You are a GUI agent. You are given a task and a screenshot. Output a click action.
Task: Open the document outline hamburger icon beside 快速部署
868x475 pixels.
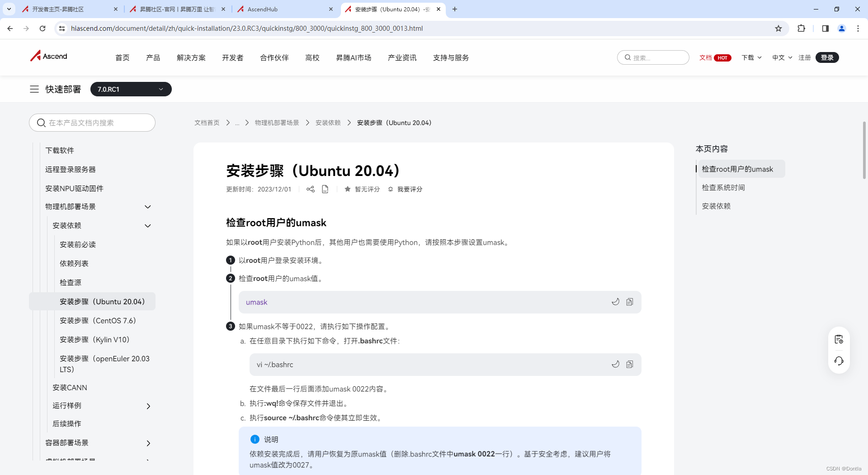point(34,89)
